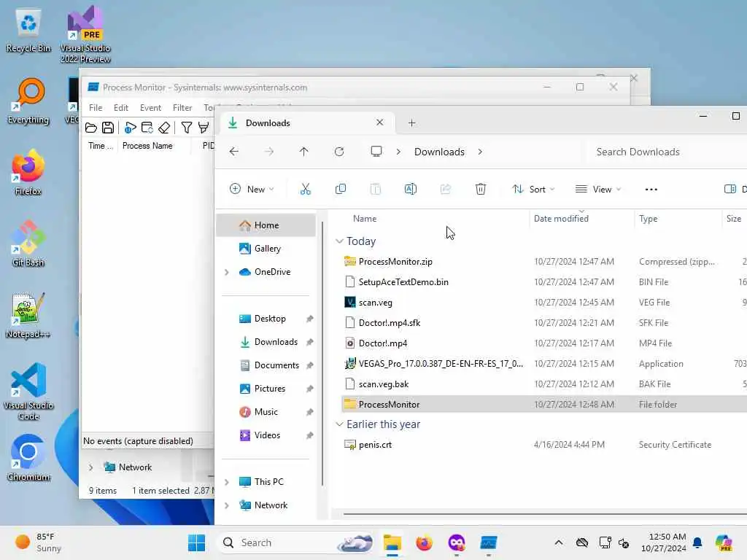
Task: Click the Search Downloads field
Action: (x=667, y=152)
